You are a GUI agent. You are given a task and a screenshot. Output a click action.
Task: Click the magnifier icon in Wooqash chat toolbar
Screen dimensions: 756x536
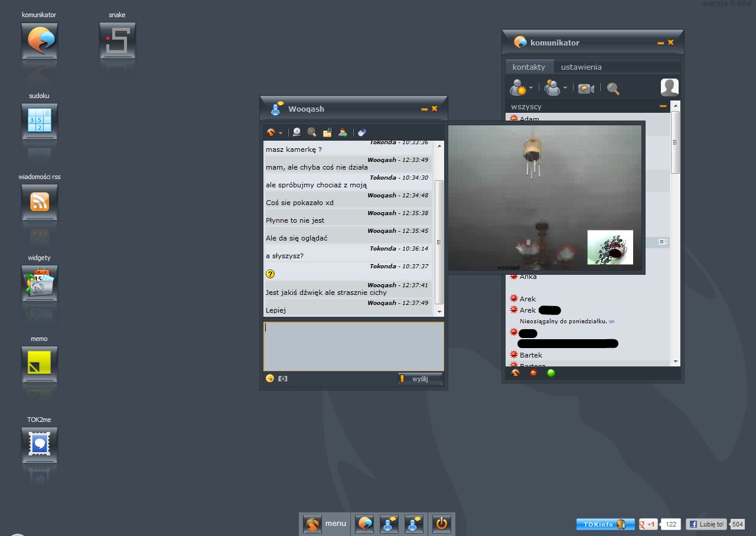click(x=312, y=132)
